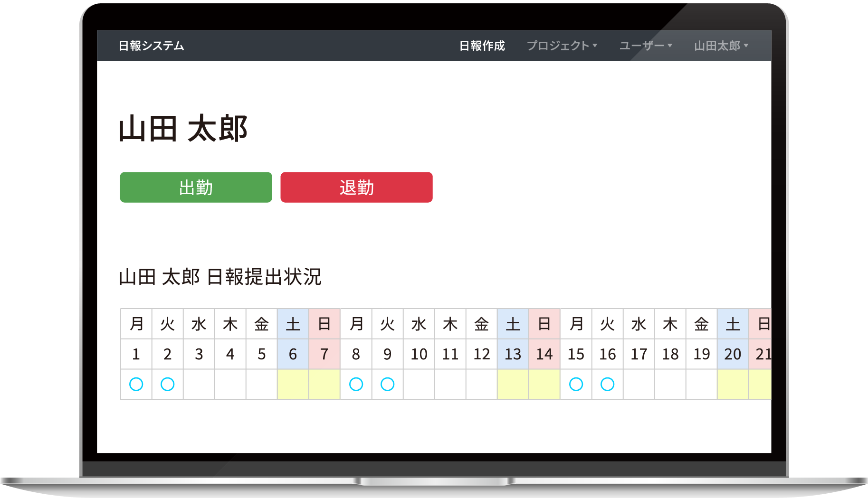Click the circle mark under day 1
The image size is (868, 498).
pyautogui.click(x=136, y=384)
